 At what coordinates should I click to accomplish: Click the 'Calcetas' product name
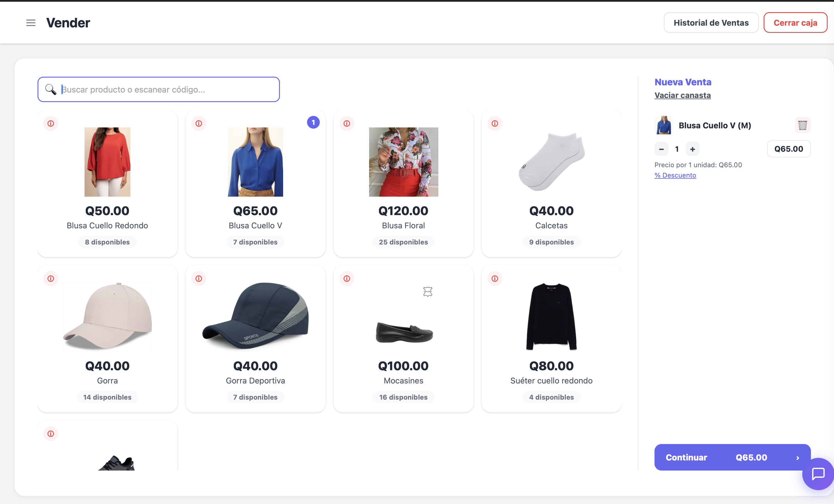coord(551,225)
